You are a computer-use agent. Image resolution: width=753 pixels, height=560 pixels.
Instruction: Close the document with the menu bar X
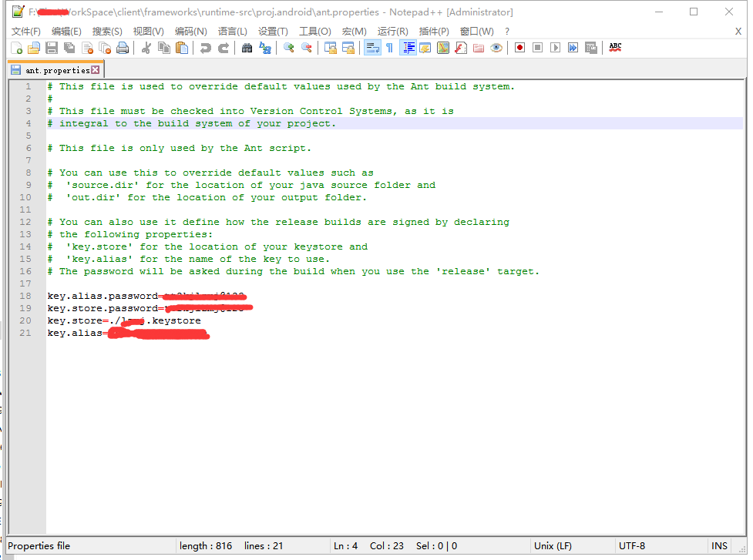click(x=738, y=31)
